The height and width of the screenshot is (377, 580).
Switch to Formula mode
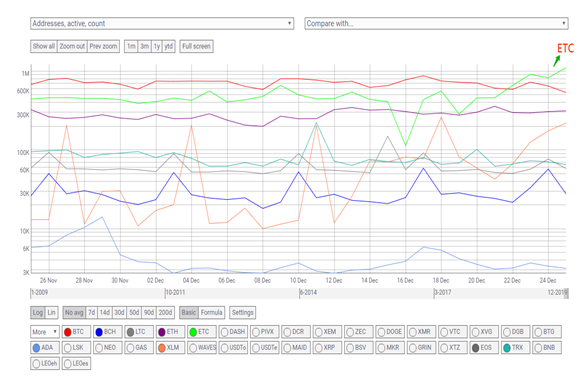pyautogui.click(x=211, y=313)
